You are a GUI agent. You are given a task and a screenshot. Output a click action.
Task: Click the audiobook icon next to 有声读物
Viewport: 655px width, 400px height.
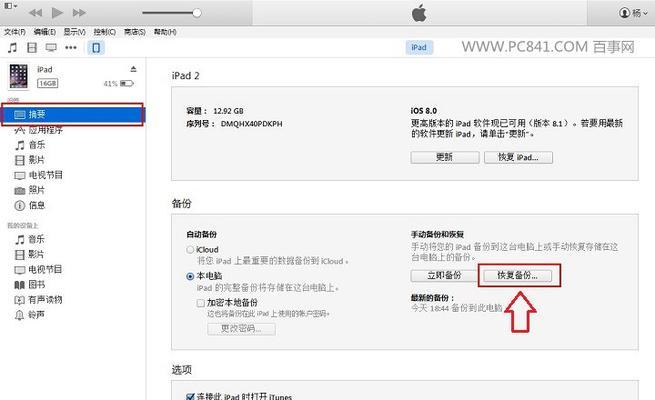(20, 300)
